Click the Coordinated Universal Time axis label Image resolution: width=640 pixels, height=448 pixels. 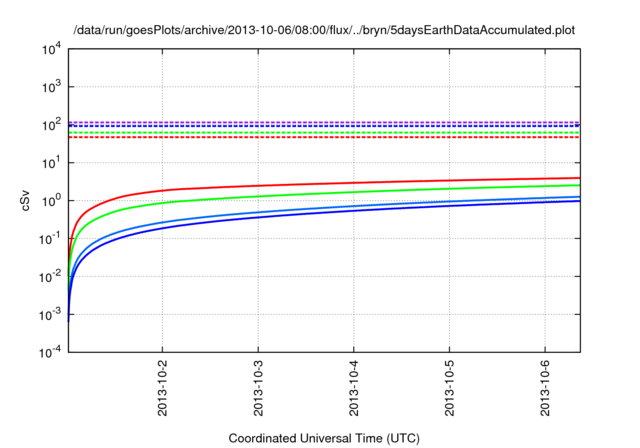(325, 438)
